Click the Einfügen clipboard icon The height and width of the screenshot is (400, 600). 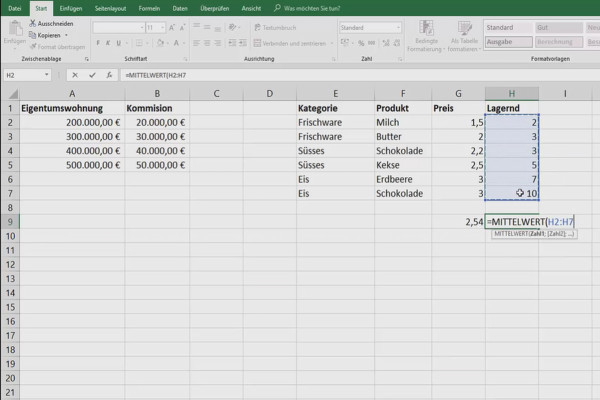click(x=15, y=29)
